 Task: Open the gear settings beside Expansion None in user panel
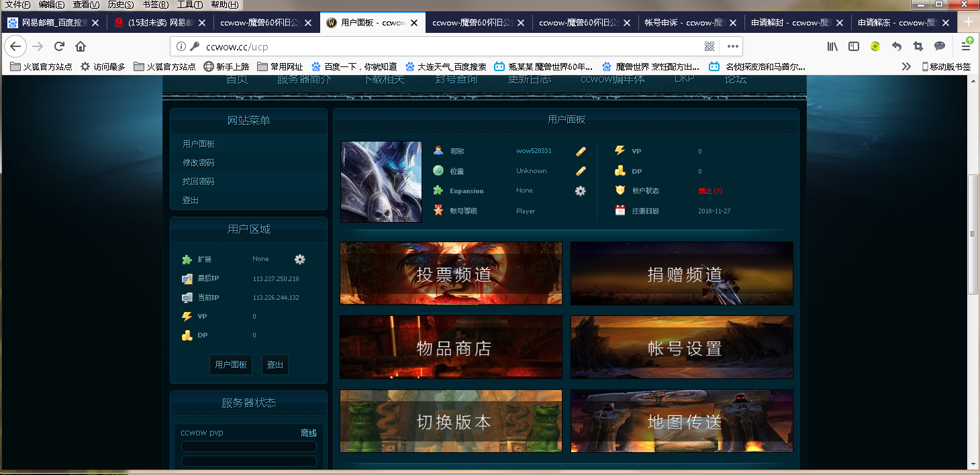[x=581, y=191]
